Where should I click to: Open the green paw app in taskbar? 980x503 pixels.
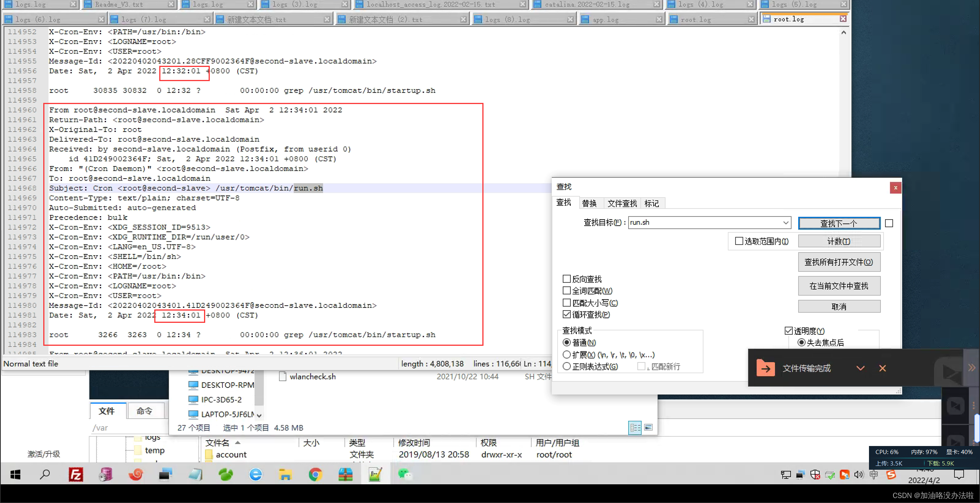coord(225,475)
